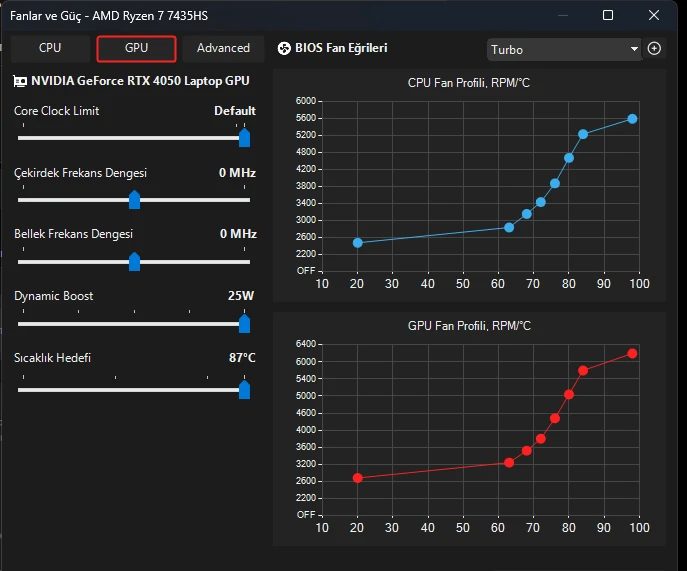Click the GPU fan curve point at 76°C
The image size is (687, 571).
pyautogui.click(x=555, y=418)
